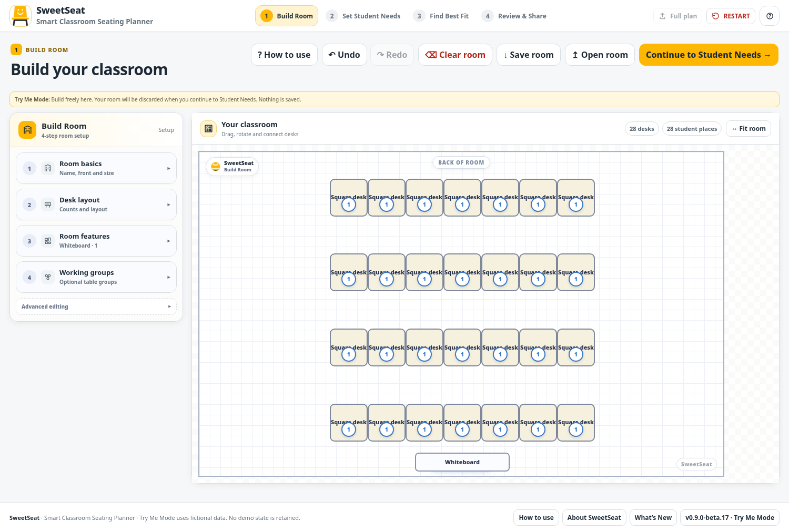Restart the planner with the RESTART button
Screen dimensions: 789x532
731,16
